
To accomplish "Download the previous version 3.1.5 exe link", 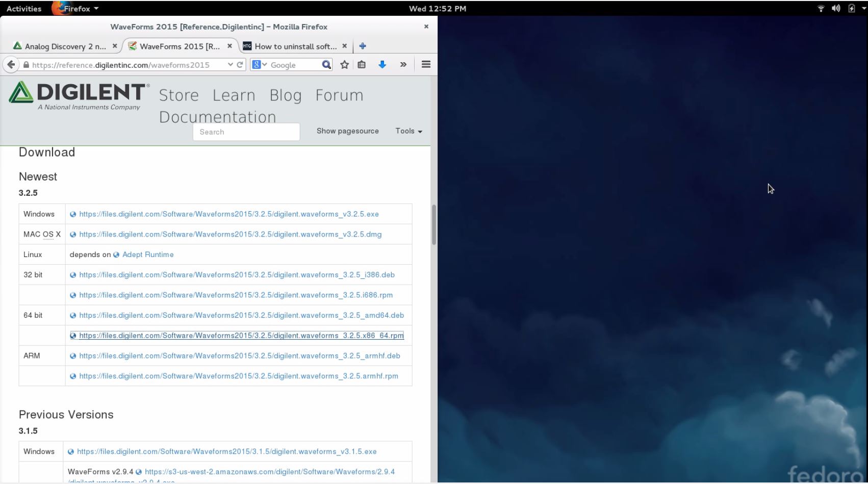I will coord(227,451).
